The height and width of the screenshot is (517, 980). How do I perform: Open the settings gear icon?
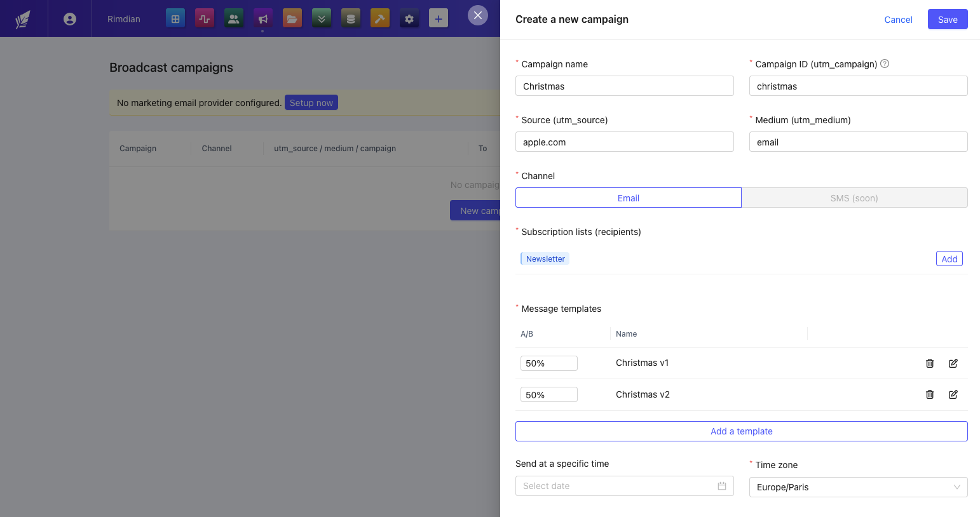tap(409, 18)
